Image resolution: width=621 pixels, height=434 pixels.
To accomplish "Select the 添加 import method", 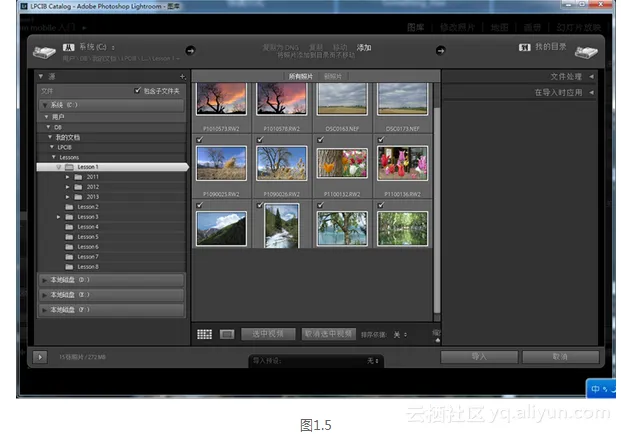I will tap(364, 48).
